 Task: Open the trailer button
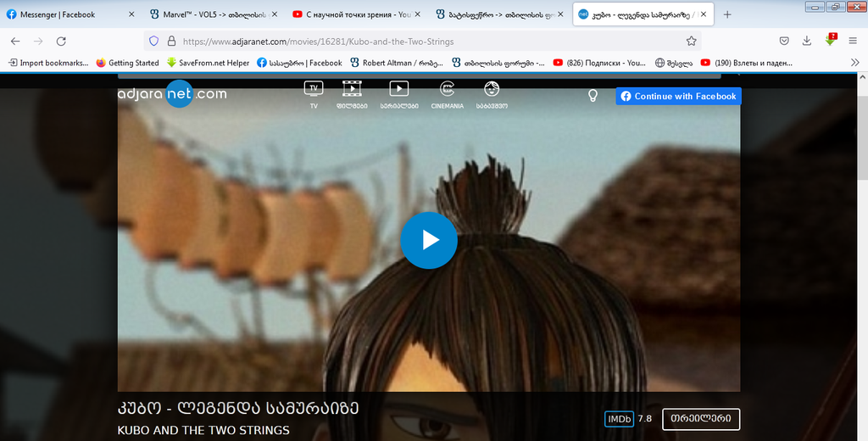[x=701, y=419]
